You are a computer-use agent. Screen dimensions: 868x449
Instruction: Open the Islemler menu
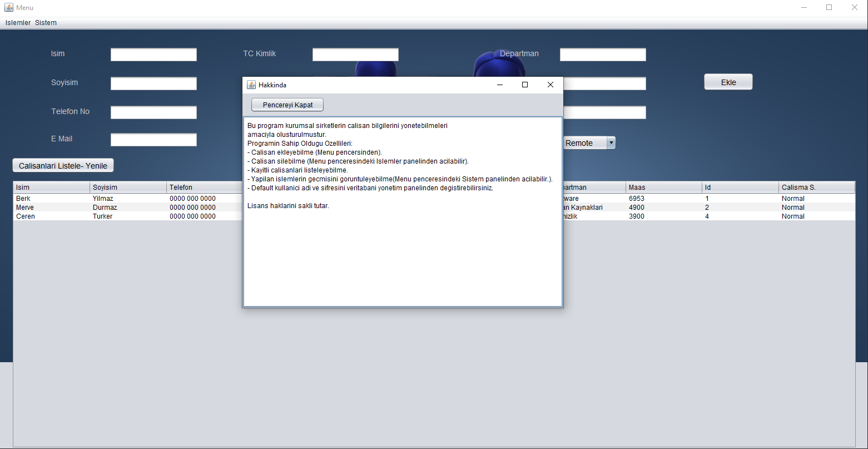pos(17,22)
